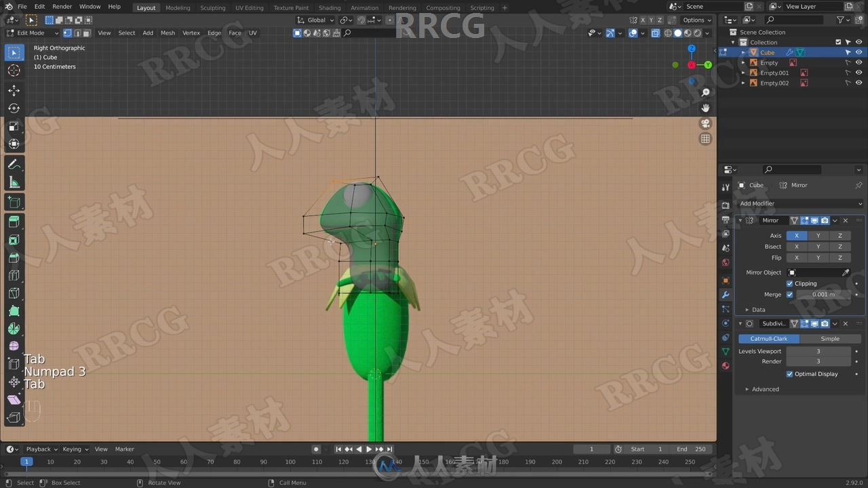Click the Render levels value field
This screenshot has width=868, height=488.
[818, 361]
